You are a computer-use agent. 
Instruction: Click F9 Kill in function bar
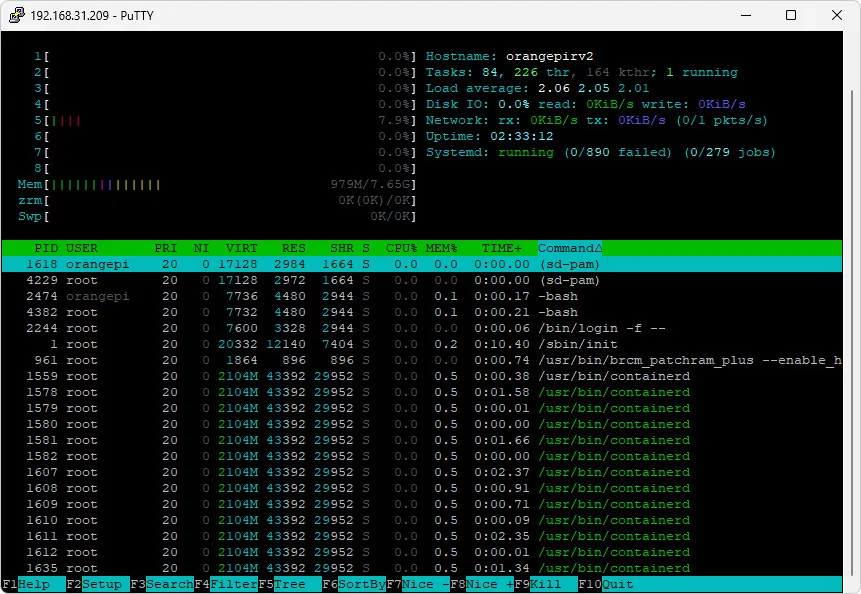[x=545, y=584]
